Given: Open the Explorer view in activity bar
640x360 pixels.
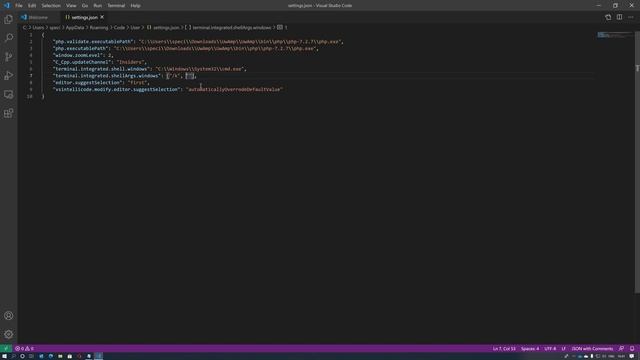Looking at the screenshot, I should tap(9, 19).
